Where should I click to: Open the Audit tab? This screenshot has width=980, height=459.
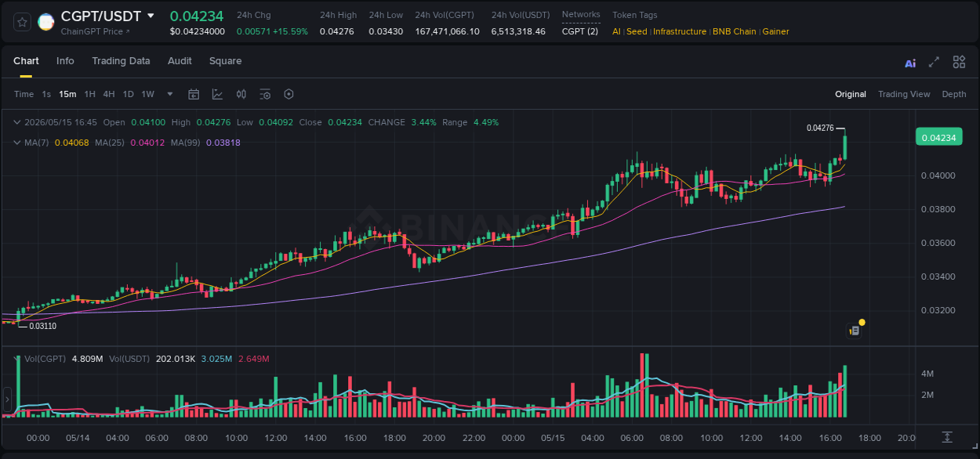coord(180,61)
